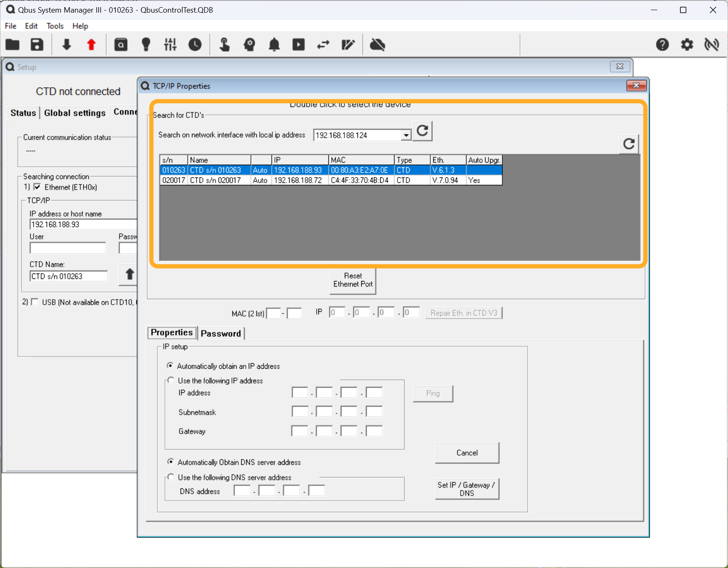The width and height of the screenshot is (728, 568).
Task: Click first MAC (2 lst) input box
Action: [x=274, y=313]
